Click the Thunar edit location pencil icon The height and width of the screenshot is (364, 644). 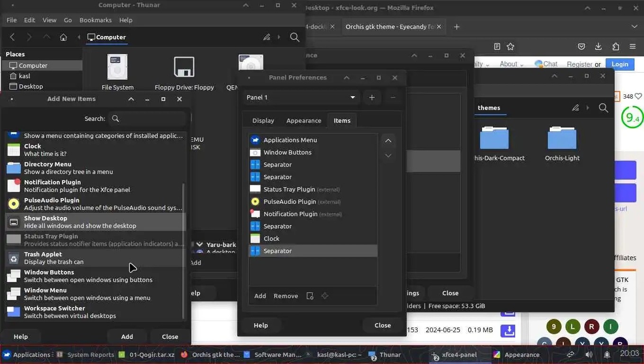tap(267, 37)
